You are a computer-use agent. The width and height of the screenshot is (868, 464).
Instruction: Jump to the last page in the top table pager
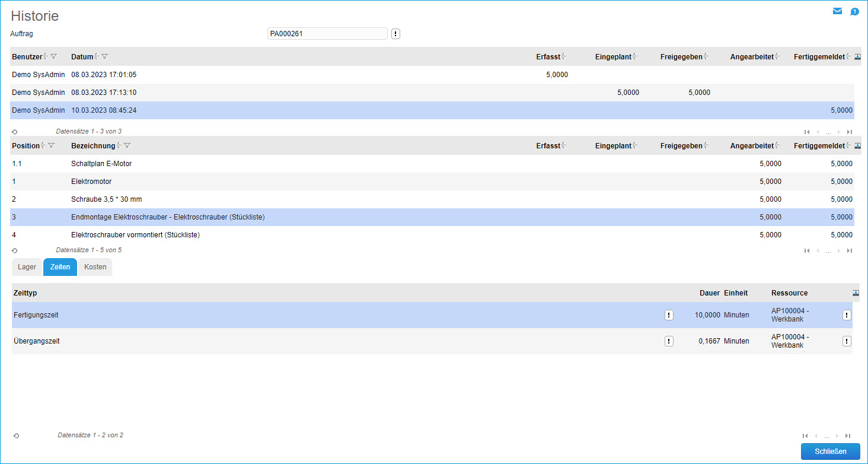tap(850, 132)
